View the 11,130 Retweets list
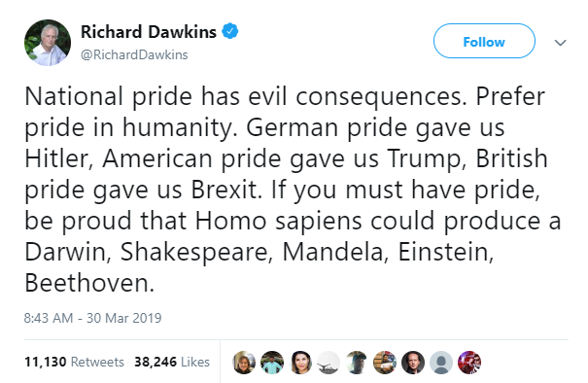588x383 pixels. [74, 362]
